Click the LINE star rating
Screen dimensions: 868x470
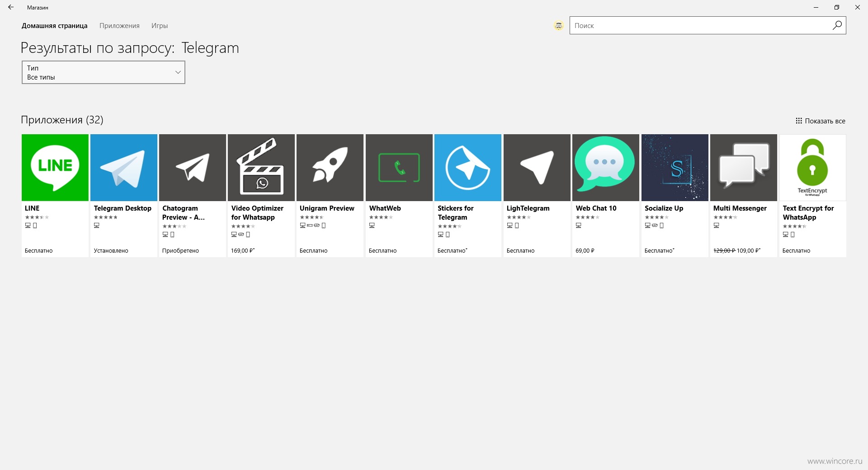37,217
